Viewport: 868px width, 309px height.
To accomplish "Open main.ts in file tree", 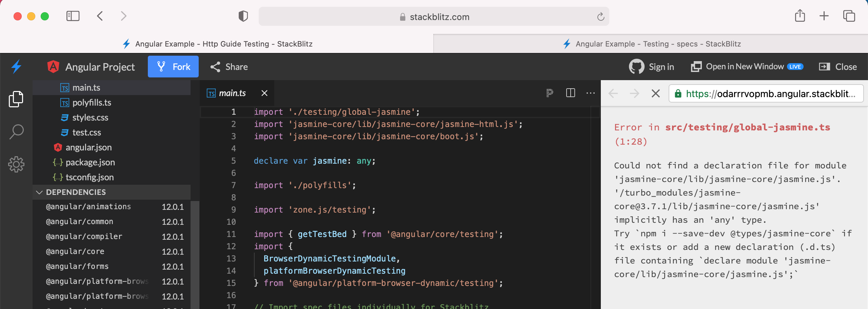I will point(112,88).
